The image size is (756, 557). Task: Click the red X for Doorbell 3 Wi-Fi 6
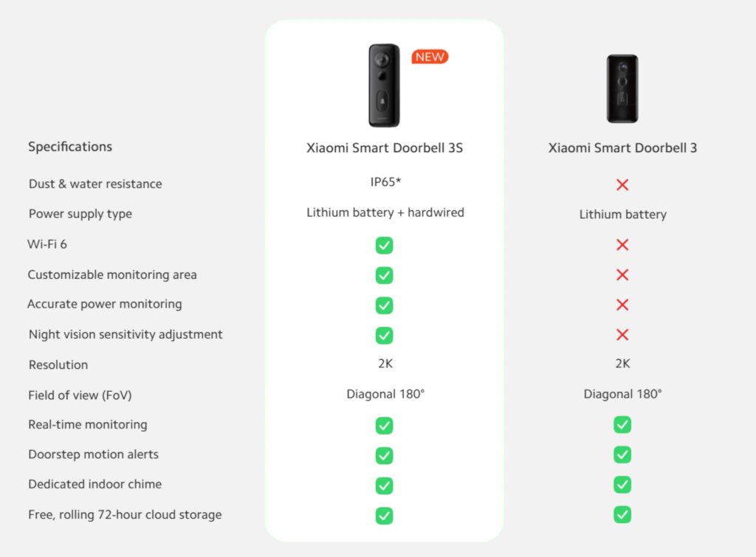tap(622, 245)
